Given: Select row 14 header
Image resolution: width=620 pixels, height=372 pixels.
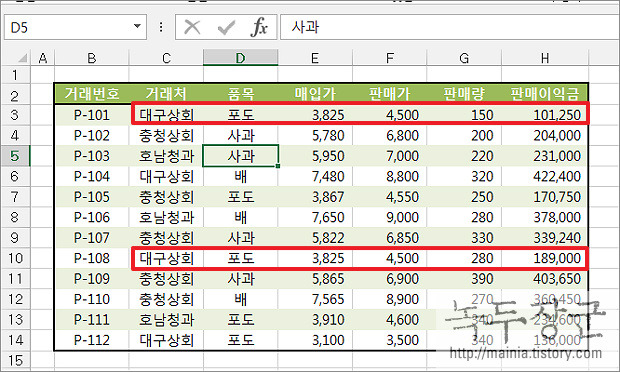Looking at the screenshot, I should point(15,340).
